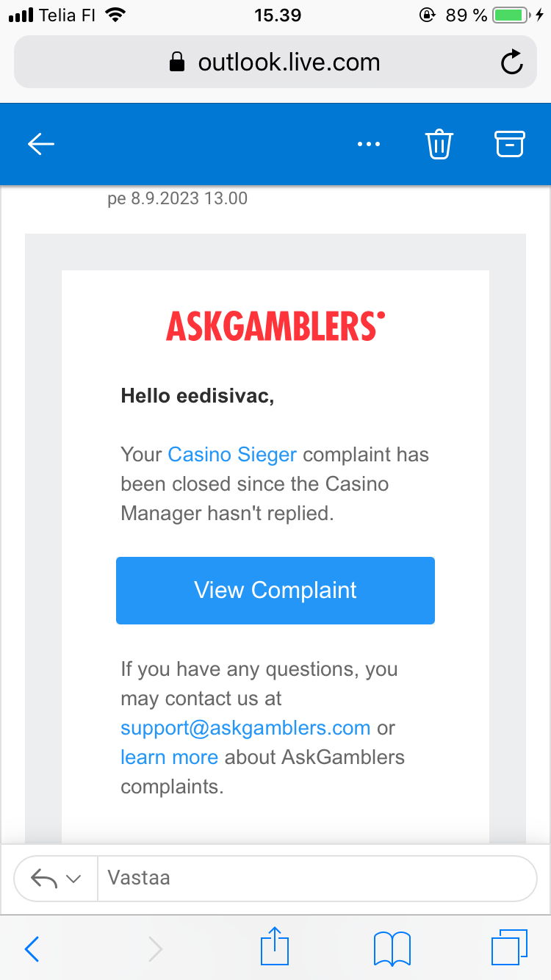Show open Safari tabs
The height and width of the screenshot is (980, 551).
click(508, 948)
